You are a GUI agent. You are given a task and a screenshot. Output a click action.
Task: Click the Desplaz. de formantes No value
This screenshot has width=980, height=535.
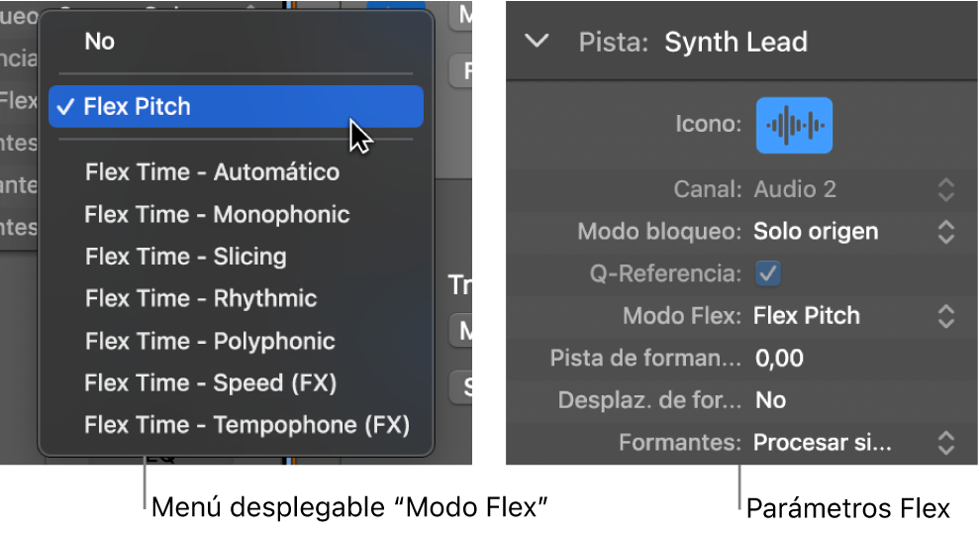770,400
